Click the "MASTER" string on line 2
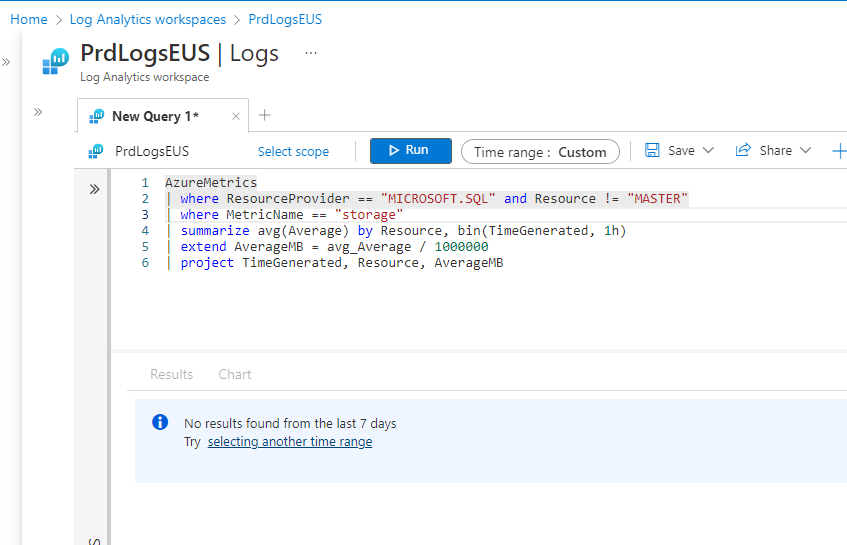This screenshot has height=545, width=847. 657,199
